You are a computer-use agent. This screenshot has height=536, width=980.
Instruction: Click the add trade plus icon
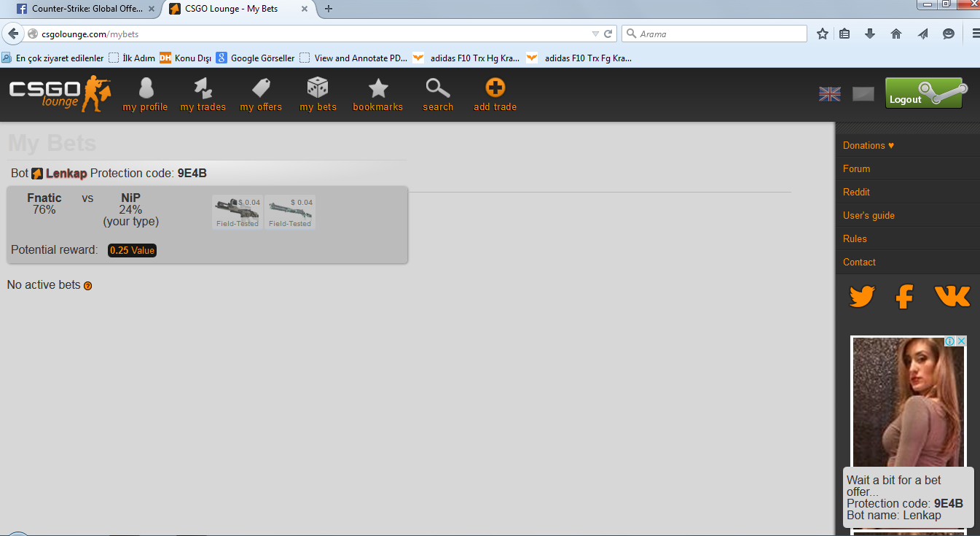tap(495, 88)
